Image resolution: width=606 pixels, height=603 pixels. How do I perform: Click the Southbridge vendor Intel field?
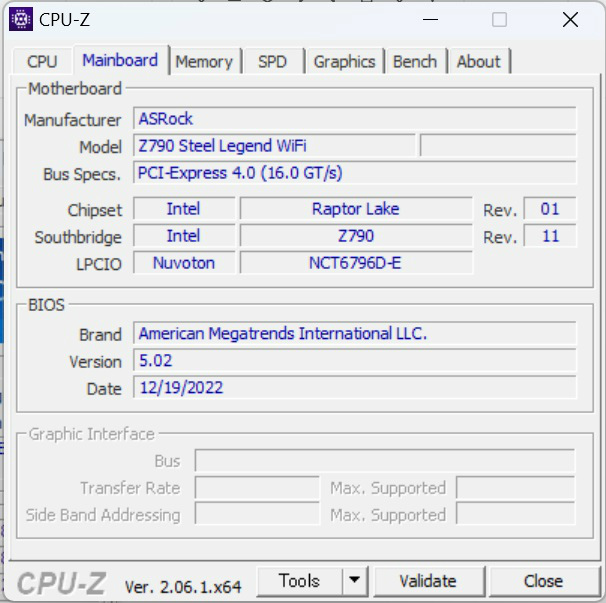[184, 236]
